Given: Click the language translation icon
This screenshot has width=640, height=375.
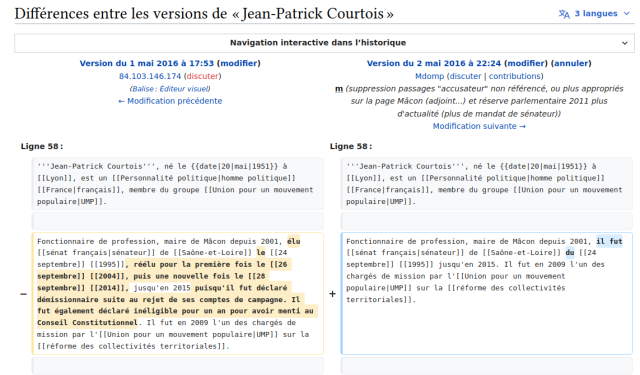Looking at the screenshot, I should pos(564,14).
